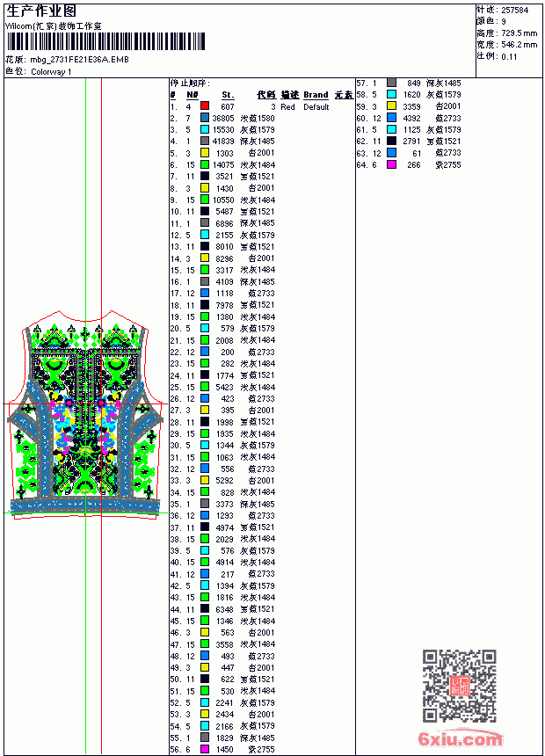Click the gray swatch in row 57

(392, 83)
